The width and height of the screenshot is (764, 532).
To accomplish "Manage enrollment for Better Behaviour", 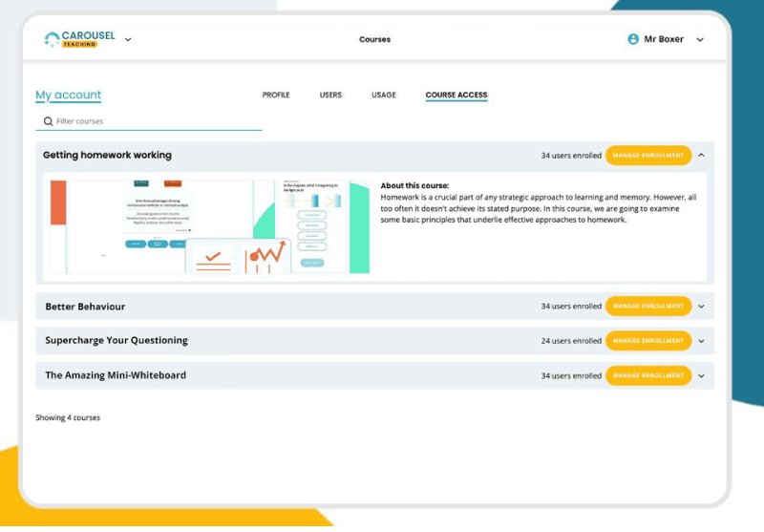I will pyautogui.click(x=648, y=306).
